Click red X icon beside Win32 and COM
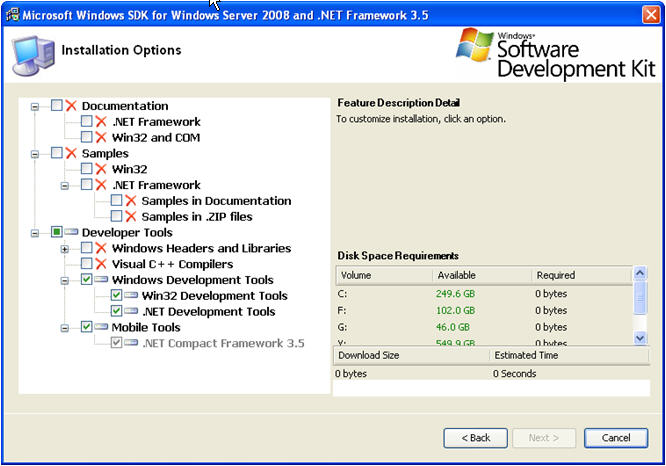Screen dimensions: 666x466 (101, 137)
